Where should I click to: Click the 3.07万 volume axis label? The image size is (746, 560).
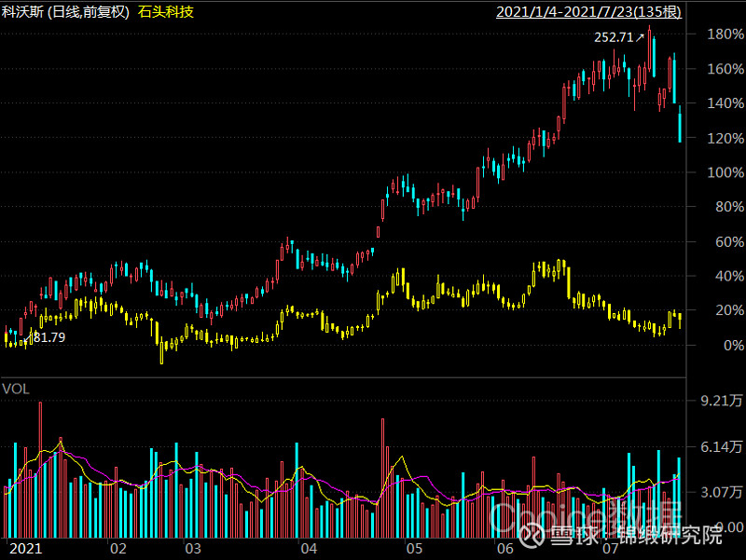pos(722,492)
